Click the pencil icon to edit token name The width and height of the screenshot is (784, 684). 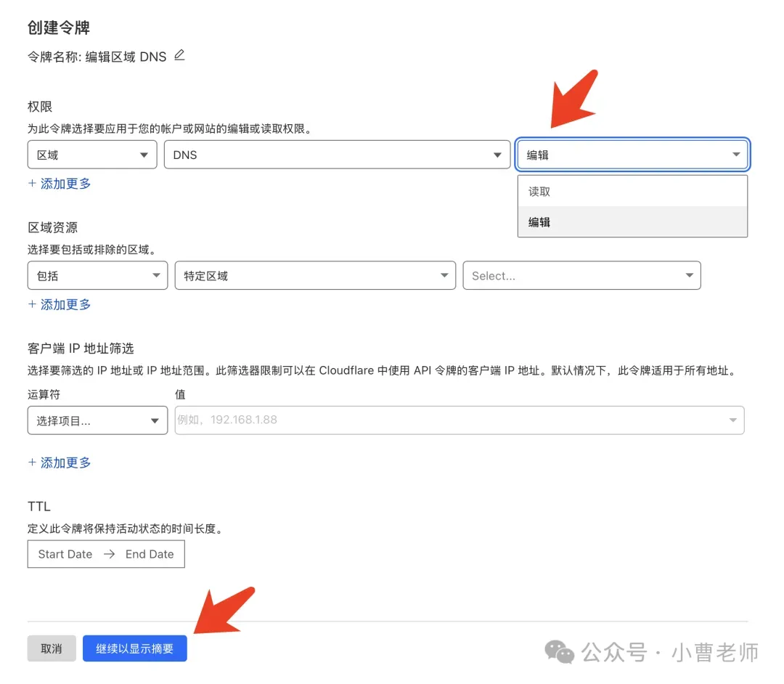tap(179, 55)
